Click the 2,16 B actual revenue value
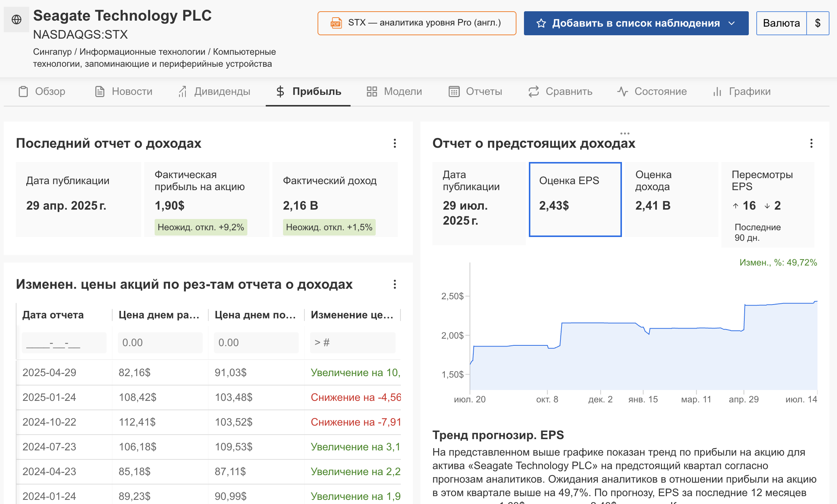The height and width of the screenshot is (504, 837). coord(301,206)
